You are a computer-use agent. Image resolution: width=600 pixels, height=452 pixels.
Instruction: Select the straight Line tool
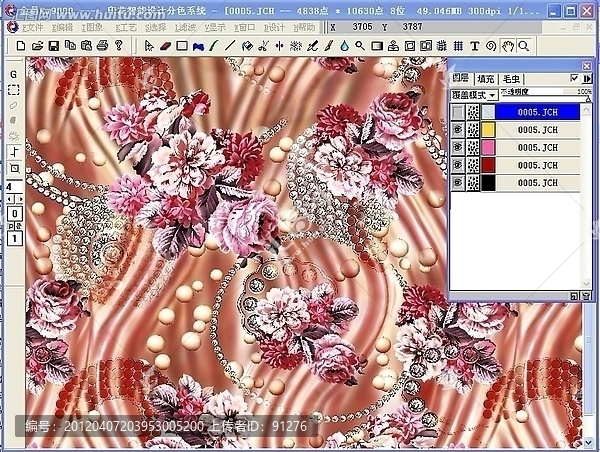[x=230, y=46]
